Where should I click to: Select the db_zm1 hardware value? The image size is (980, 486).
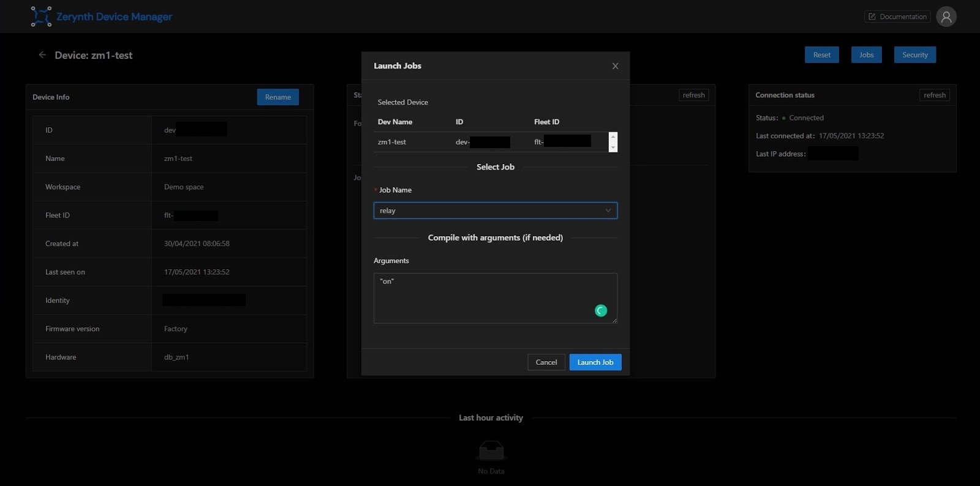(x=176, y=357)
